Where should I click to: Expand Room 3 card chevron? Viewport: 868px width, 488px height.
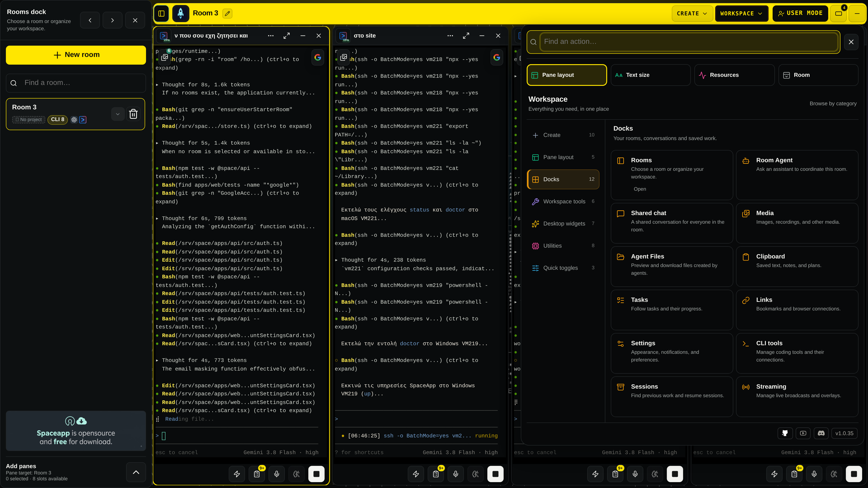118,114
